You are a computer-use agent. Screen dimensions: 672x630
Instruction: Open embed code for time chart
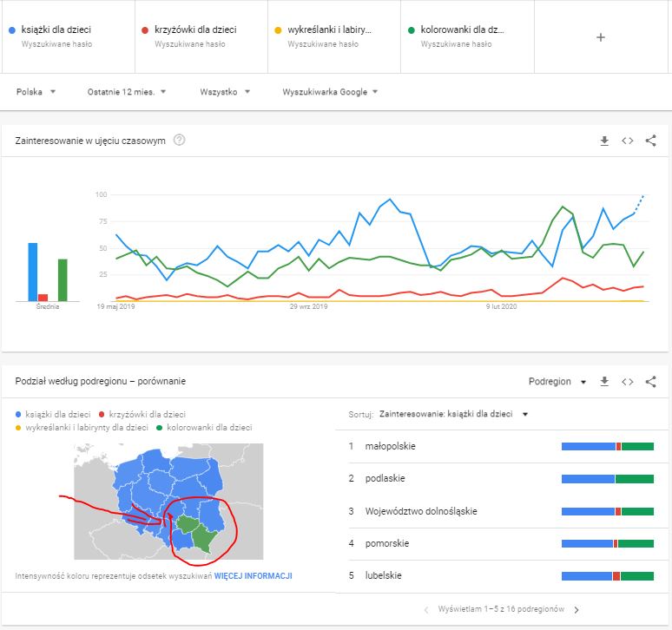[628, 141]
